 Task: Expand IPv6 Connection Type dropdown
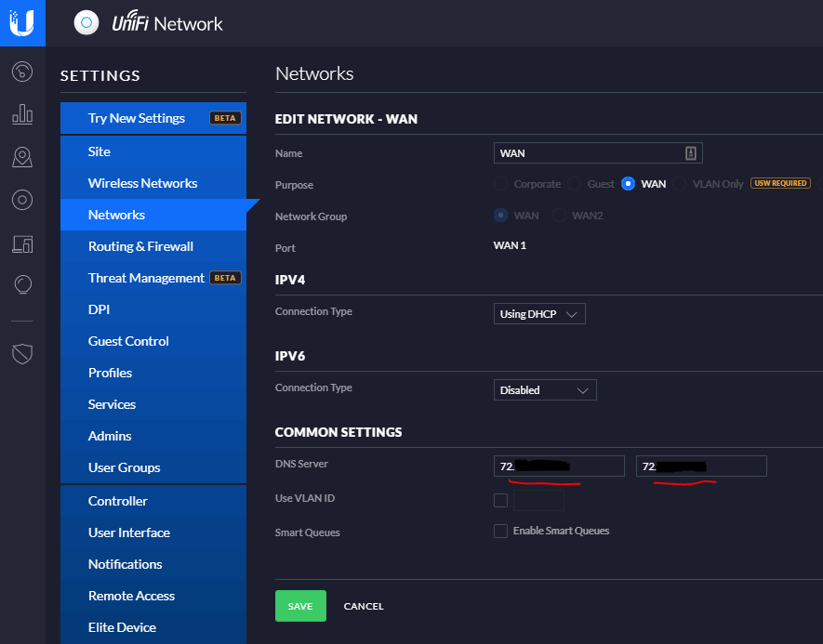coord(544,390)
